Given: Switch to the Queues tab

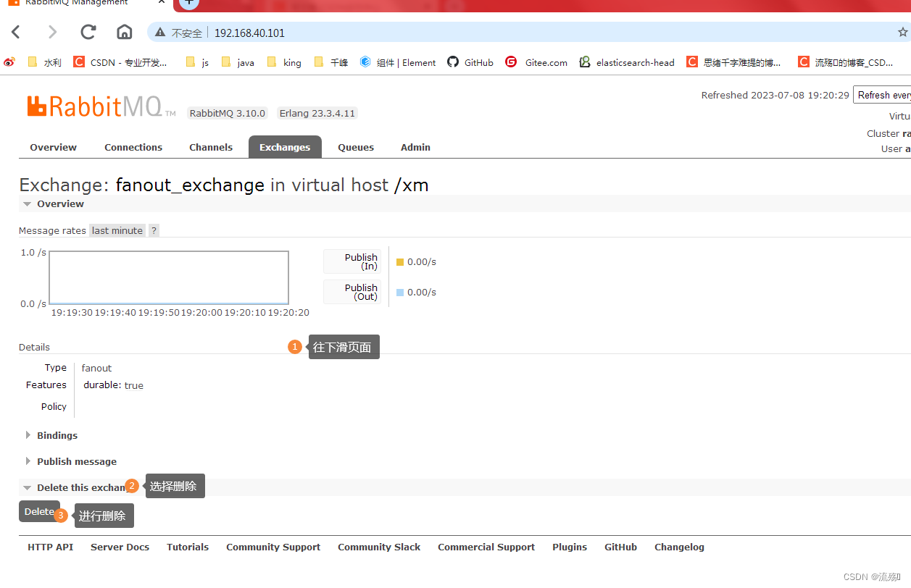Looking at the screenshot, I should coord(355,147).
